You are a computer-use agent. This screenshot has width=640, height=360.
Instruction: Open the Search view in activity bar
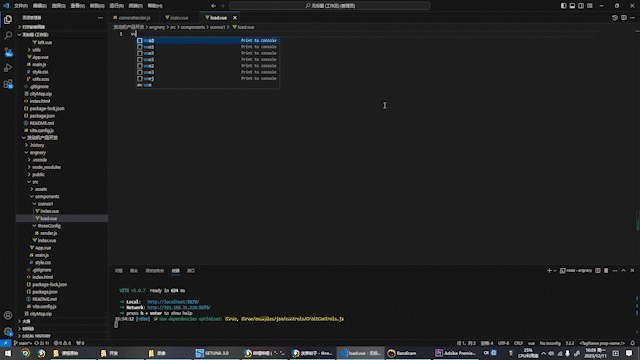click(8, 36)
